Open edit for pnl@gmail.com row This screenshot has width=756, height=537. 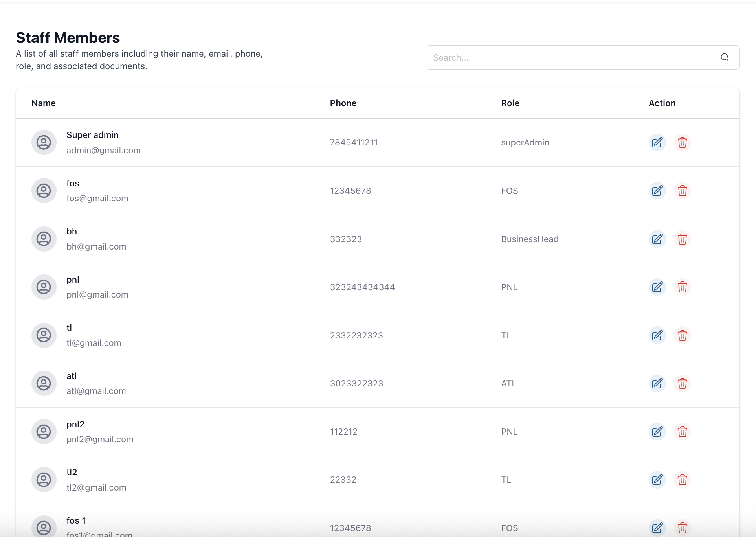click(657, 287)
